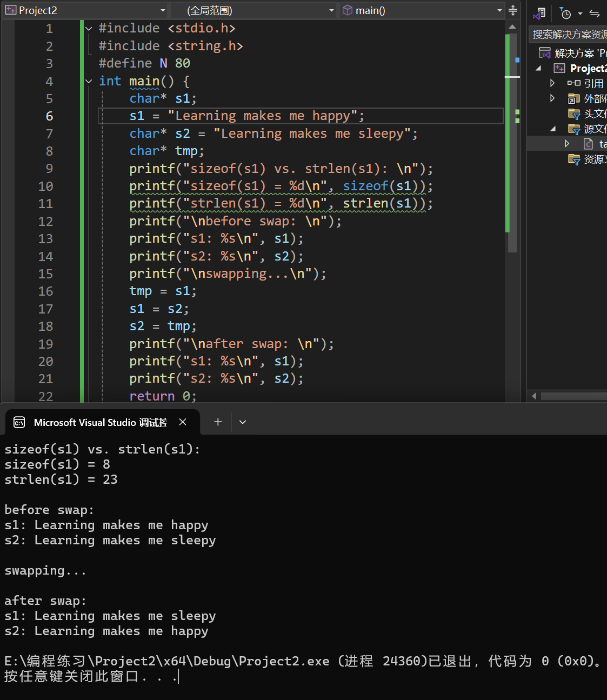Open the pending changes filter dropdown arrow
This screenshot has height=700, width=607.
[580, 14]
